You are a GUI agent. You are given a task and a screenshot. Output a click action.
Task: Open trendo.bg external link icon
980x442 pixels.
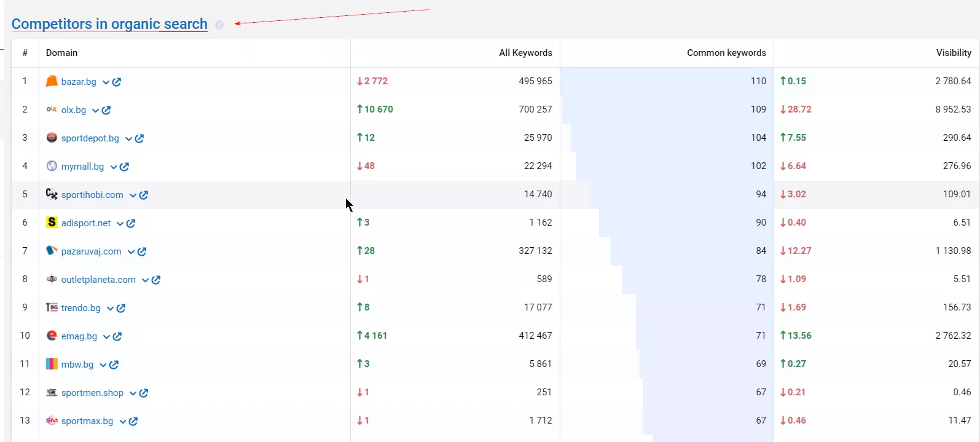point(121,308)
